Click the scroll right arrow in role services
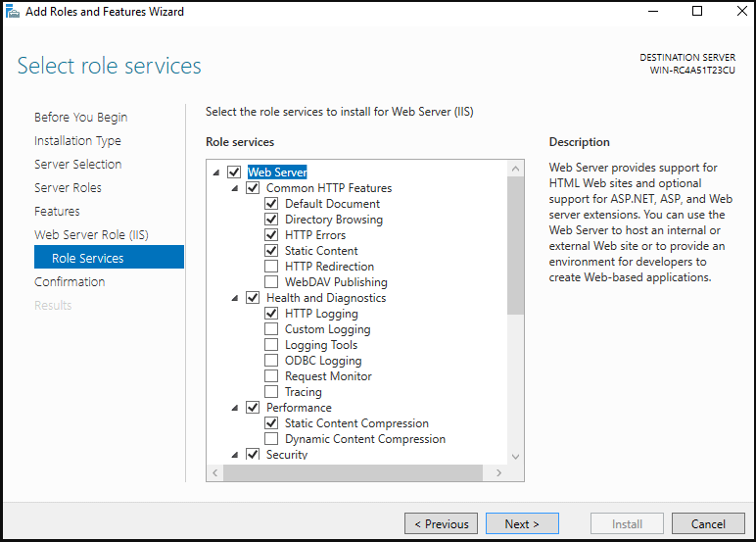 (499, 473)
